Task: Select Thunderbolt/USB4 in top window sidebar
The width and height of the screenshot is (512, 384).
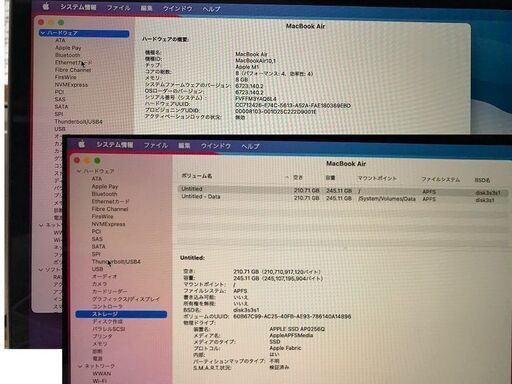Action: tap(78, 122)
